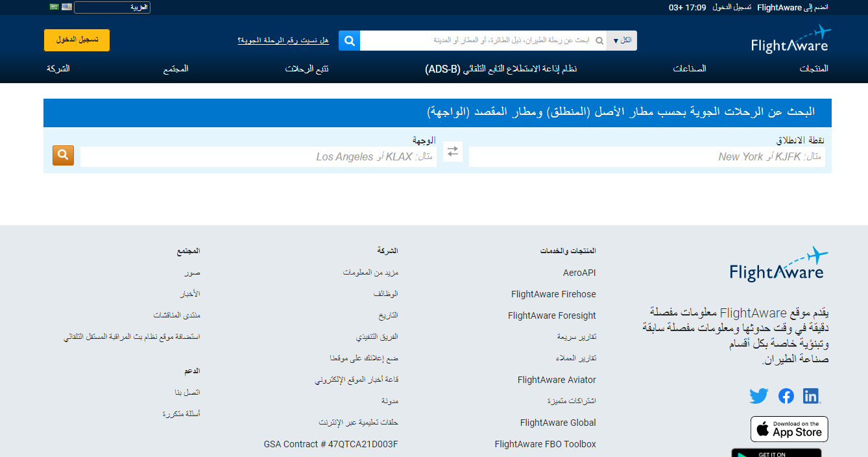Open the المنتجات navigation menu
The image size is (868, 457).
click(x=814, y=69)
